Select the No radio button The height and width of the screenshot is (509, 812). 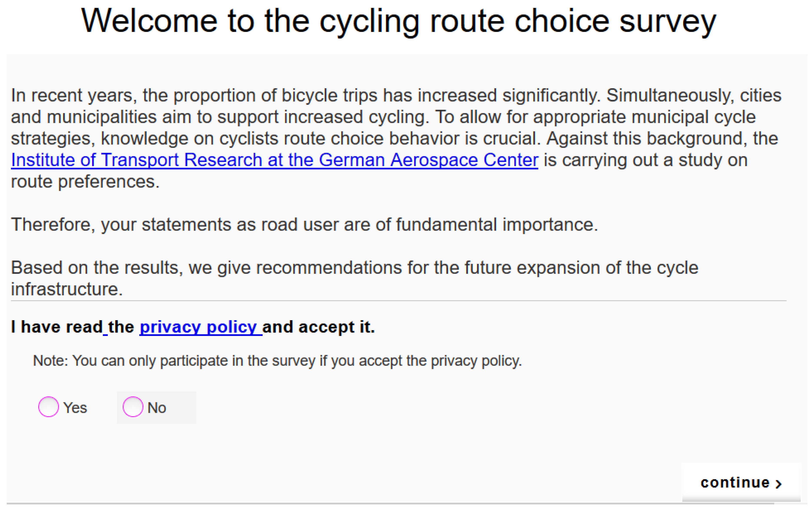coord(133,407)
